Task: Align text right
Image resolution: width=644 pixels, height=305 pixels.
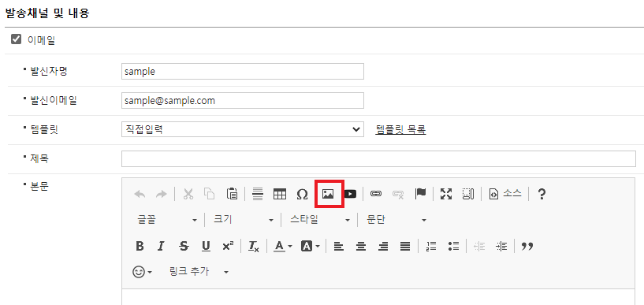Action: pyautogui.click(x=383, y=247)
